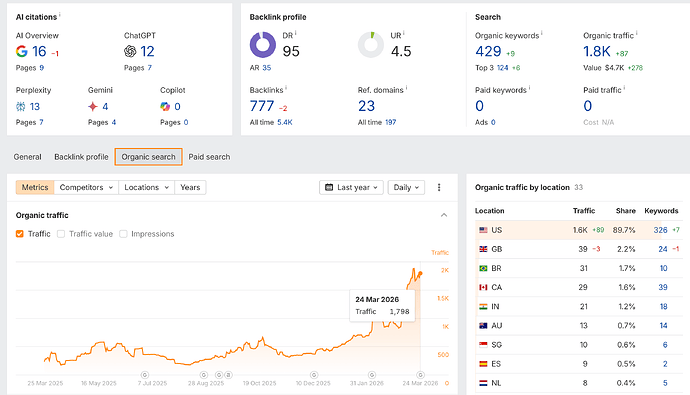Click the US flag icon
Viewport: 690px width, 395px height.
click(x=483, y=230)
